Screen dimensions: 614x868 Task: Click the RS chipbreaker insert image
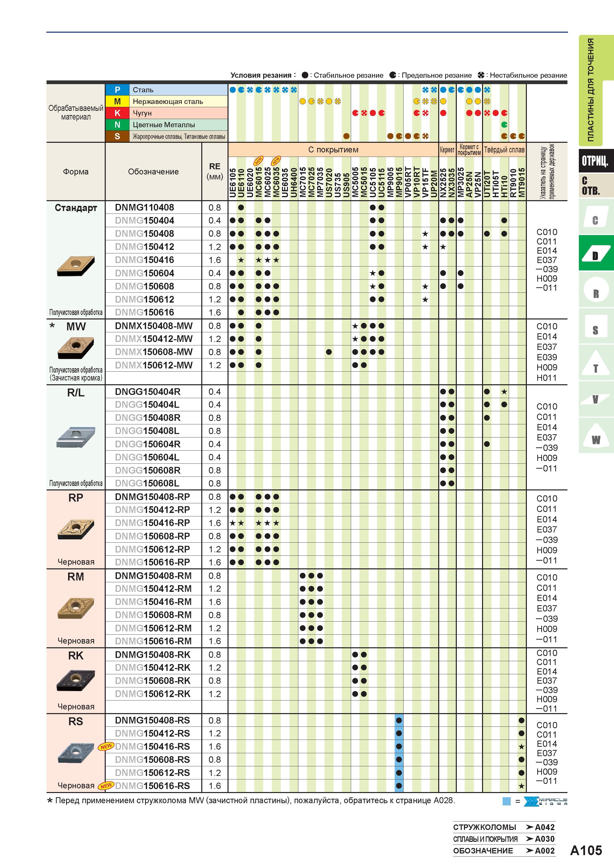(x=76, y=752)
